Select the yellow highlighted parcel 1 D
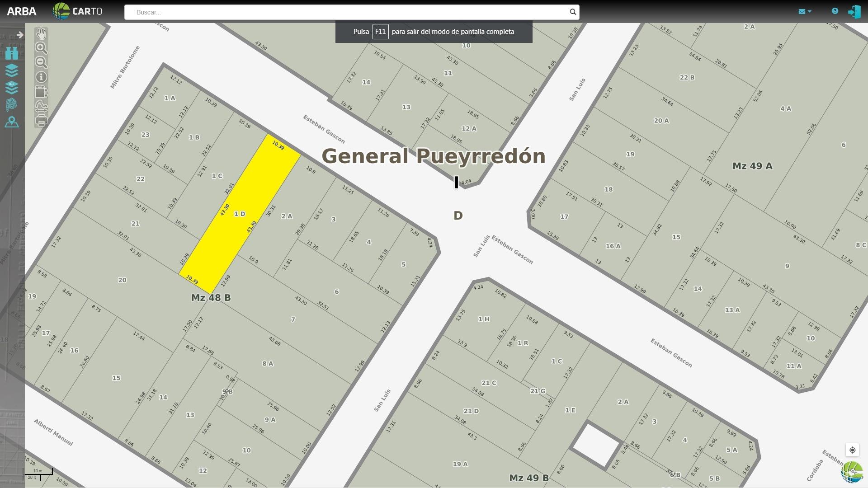 (x=240, y=214)
